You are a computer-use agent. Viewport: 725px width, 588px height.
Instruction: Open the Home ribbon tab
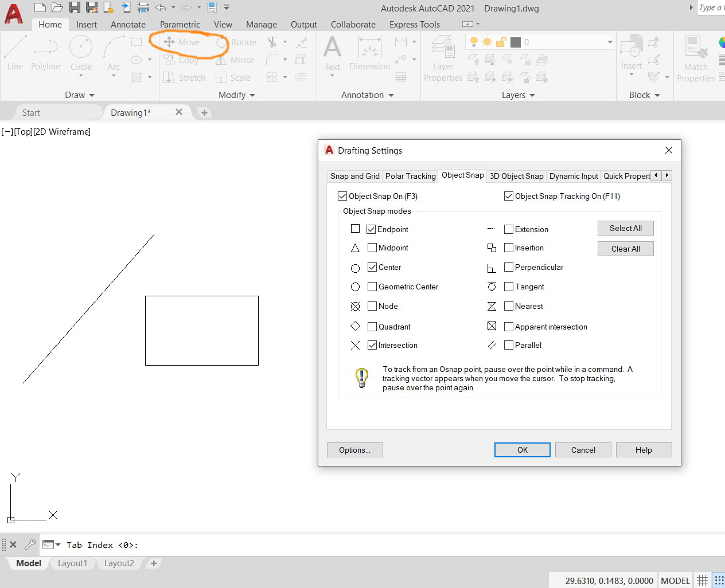click(50, 25)
